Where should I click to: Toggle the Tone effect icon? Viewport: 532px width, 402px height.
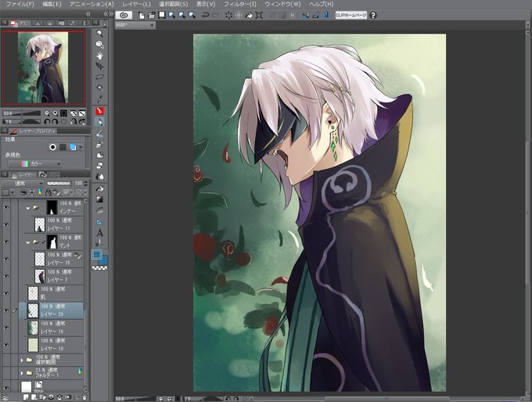(x=63, y=147)
